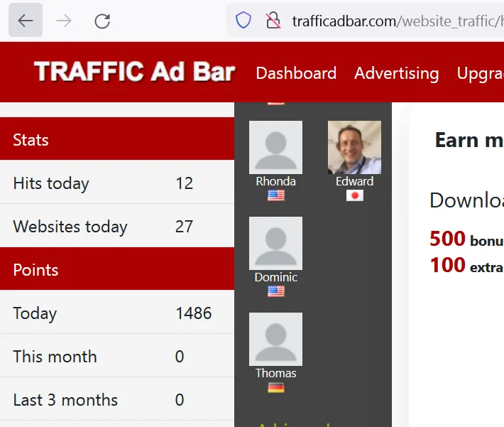Click Edward's Japan flag icon
This screenshot has height=427, width=504.
354,195
